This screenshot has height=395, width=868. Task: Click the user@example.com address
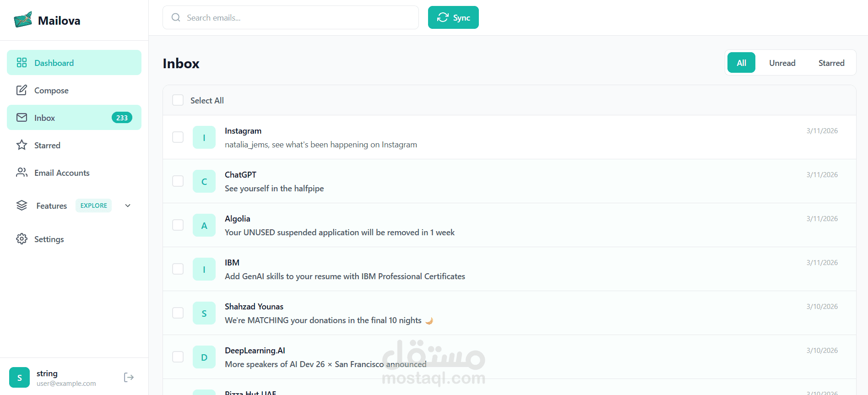[66, 384]
